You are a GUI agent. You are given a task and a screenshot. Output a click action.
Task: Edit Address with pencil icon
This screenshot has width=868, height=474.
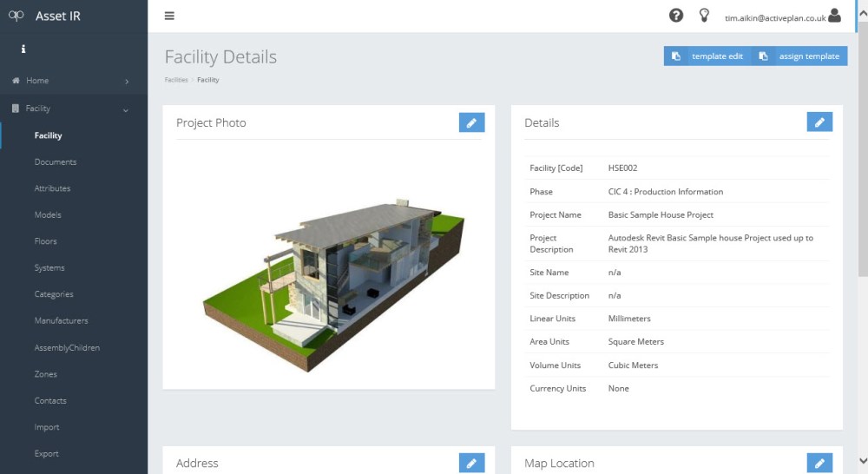(471, 463)
